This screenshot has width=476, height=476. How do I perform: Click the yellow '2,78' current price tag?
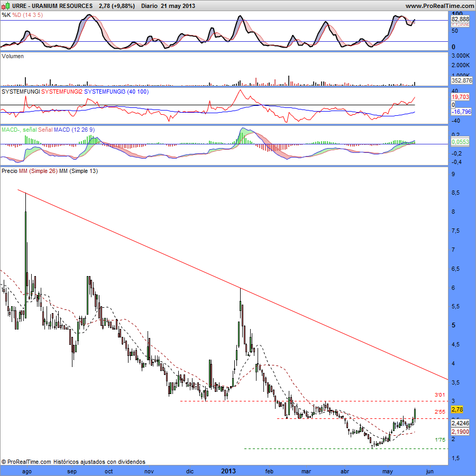coord(457,409)
